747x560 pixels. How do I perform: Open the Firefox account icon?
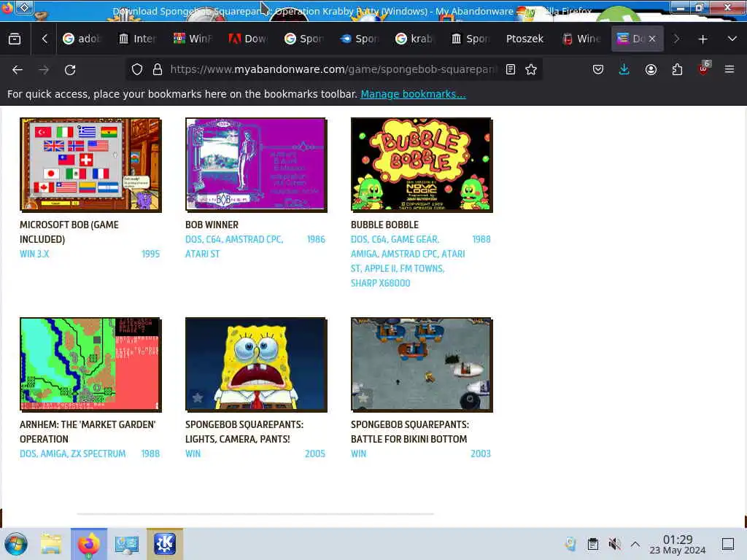(651, 69)
